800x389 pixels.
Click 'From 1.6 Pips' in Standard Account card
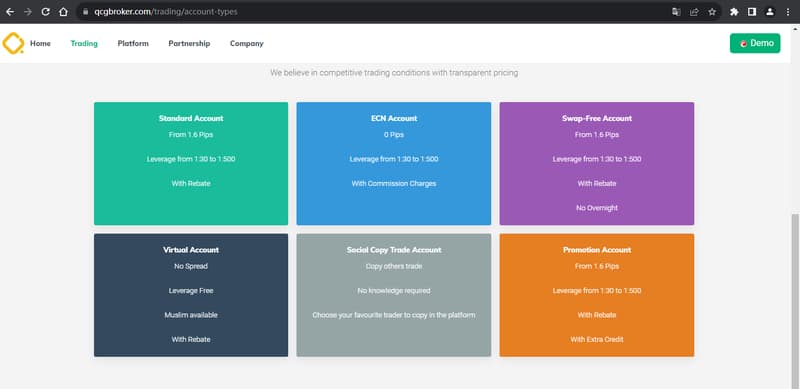tap(191, 135)
